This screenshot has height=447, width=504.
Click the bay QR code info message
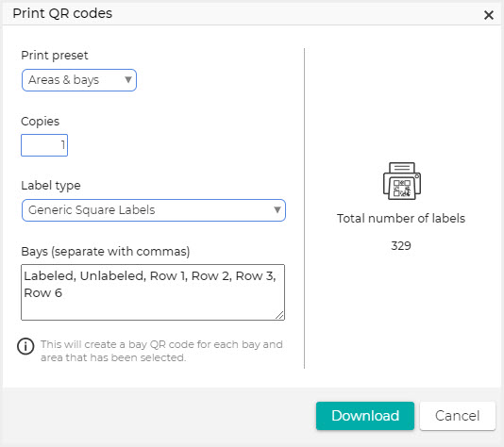point(161,351)
